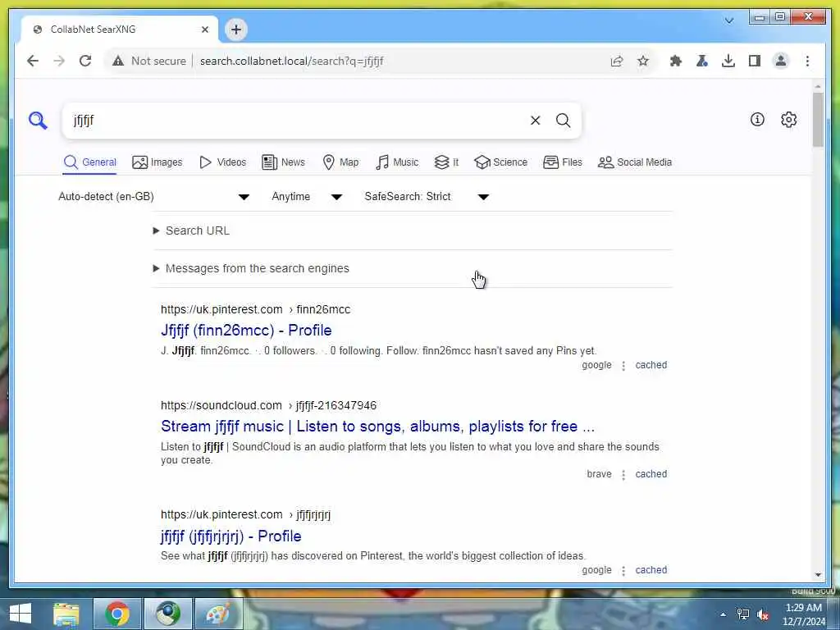840x630 pixels.
Task: Click the browser forward arrow
Action: click(x=59, y=61)
